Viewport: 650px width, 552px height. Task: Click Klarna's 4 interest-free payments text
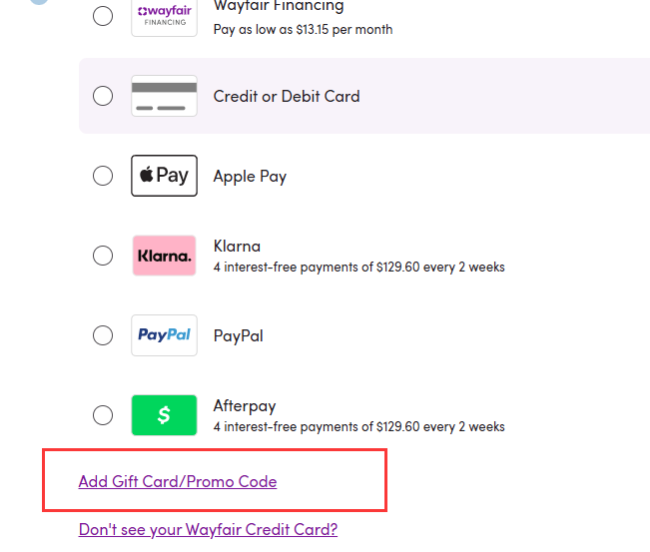359,267
